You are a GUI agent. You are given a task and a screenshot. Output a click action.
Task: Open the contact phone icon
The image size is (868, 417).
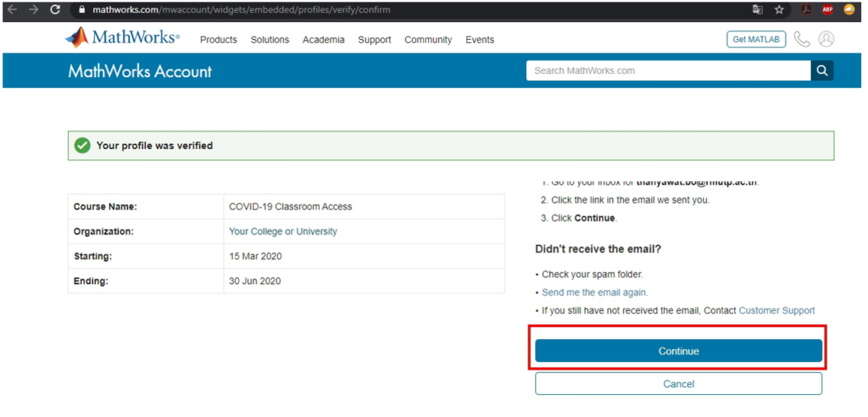tap(802, 39)
